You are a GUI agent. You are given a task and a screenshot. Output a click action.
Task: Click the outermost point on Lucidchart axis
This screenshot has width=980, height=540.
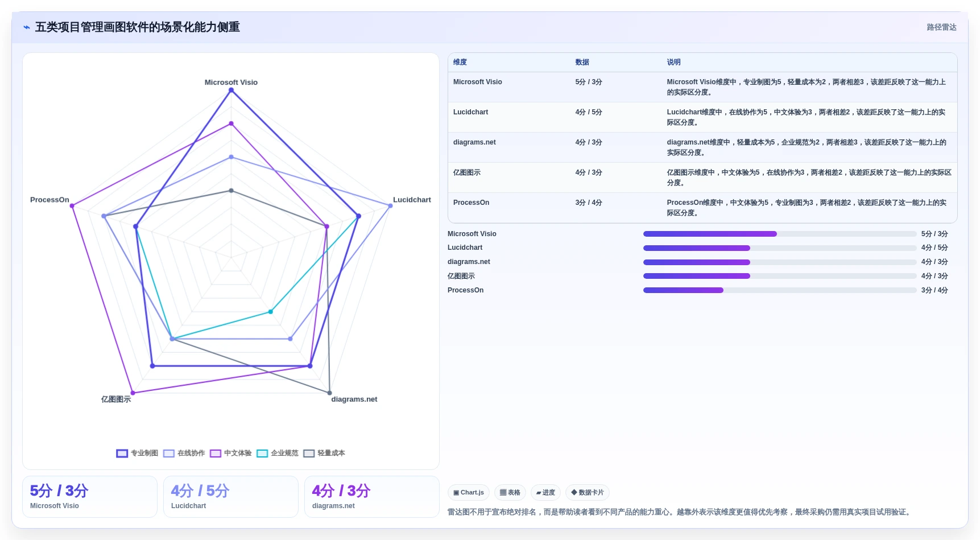pos(390,206)
